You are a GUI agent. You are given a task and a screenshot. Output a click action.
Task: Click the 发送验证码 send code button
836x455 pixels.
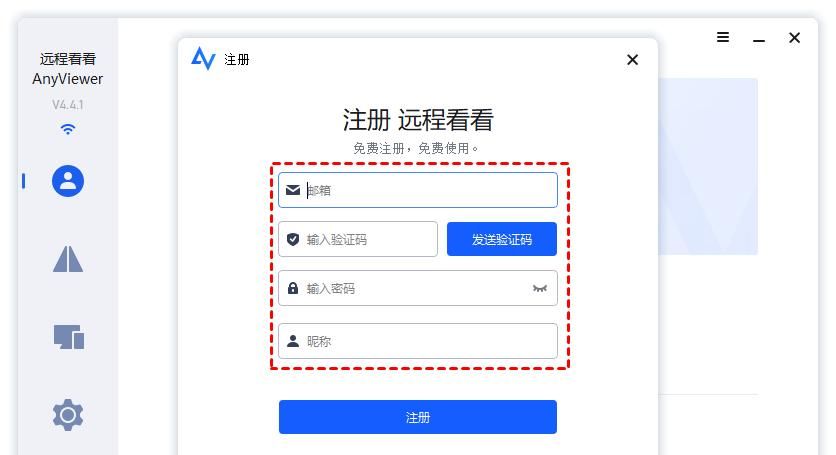pos(502,239)
